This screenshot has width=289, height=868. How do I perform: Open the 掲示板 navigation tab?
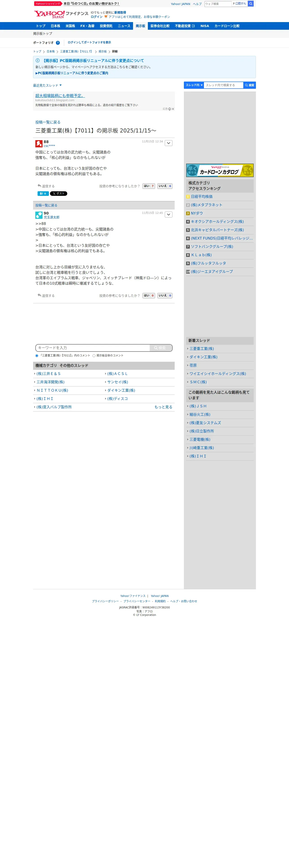[140, 26]
